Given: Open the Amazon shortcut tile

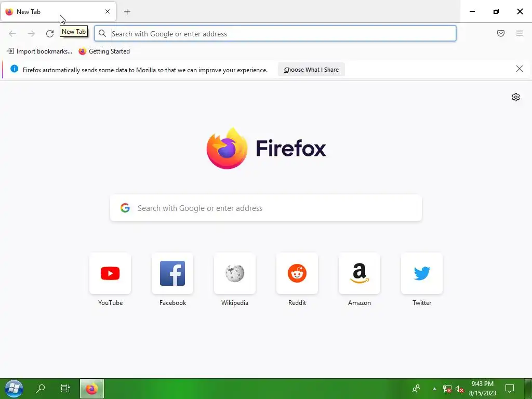Looking at the screenshot, I should tap(360, 273).
